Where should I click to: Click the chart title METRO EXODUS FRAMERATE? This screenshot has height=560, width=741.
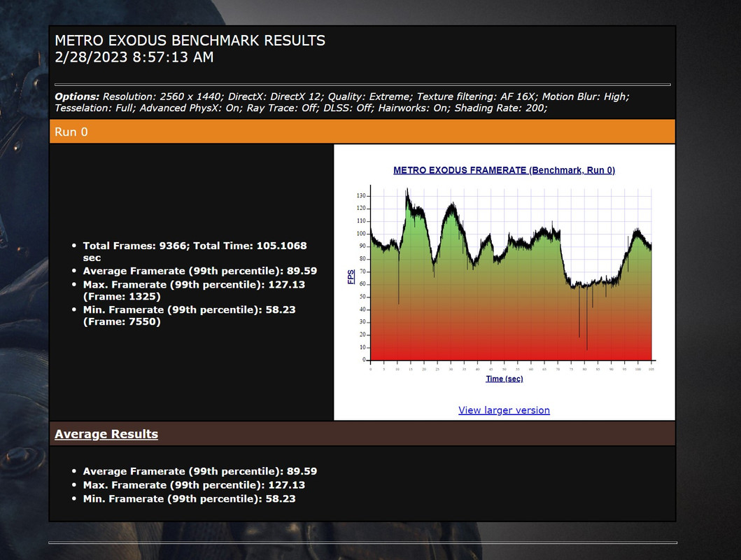pyautogui.click(x=504, y=170)
